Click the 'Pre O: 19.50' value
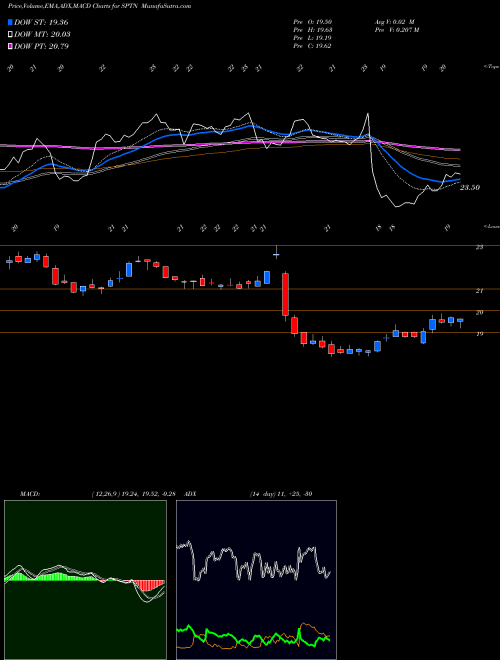Image resolution: width=500 pixels, height=660 pixels. click(x=313, y=22)
